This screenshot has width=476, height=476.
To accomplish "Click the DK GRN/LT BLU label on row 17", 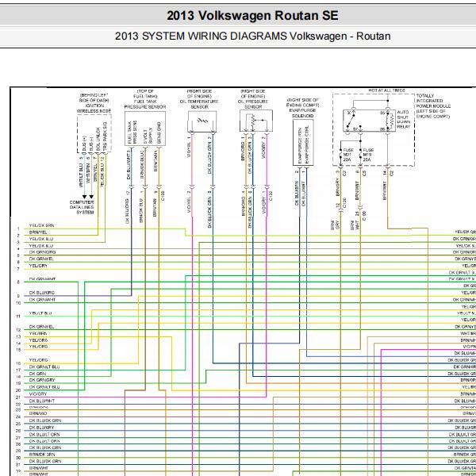I will 44,367.
